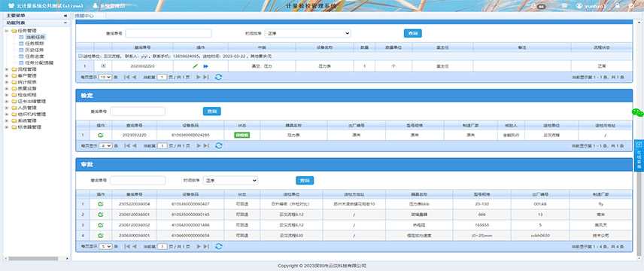The image size is (644, 271).
Task: Click 查询 button in top task panel
Action: click(413, 33)
